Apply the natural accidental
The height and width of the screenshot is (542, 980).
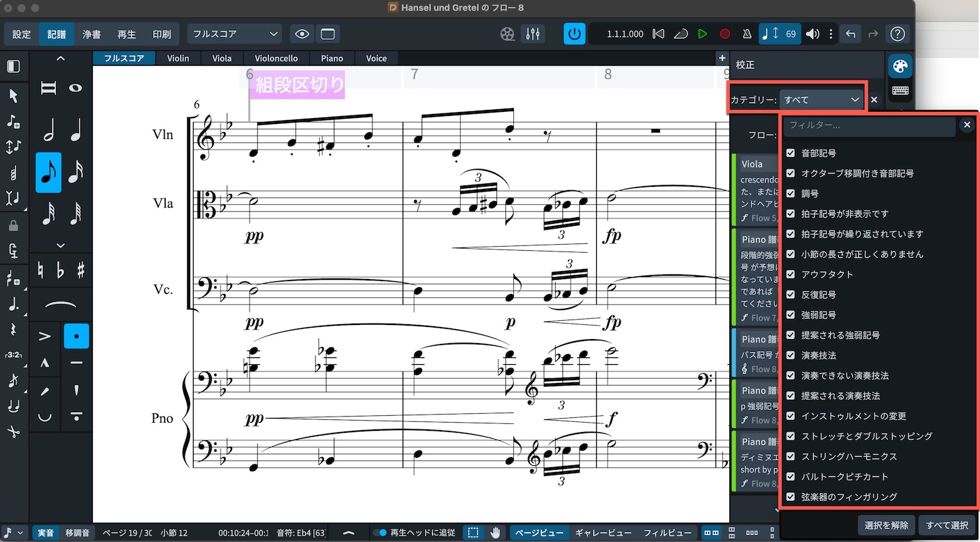(40, 271)
